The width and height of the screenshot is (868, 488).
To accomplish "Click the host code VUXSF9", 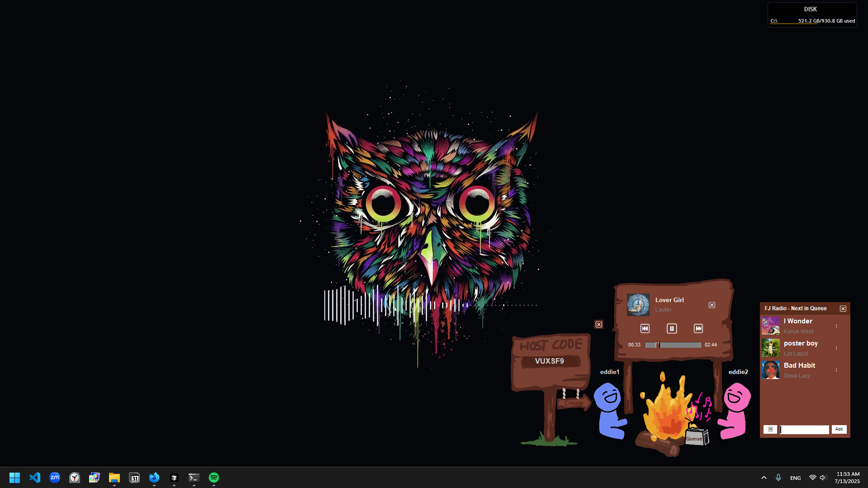I will (550, 361).
